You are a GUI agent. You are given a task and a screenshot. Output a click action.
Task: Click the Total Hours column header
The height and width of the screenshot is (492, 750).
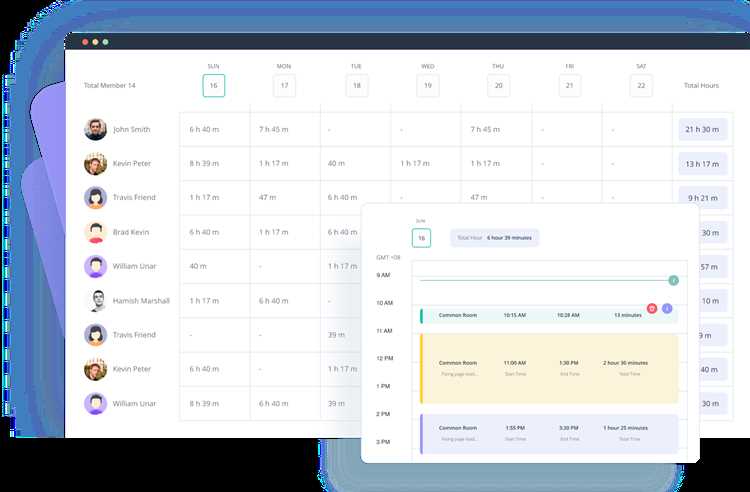701,86
